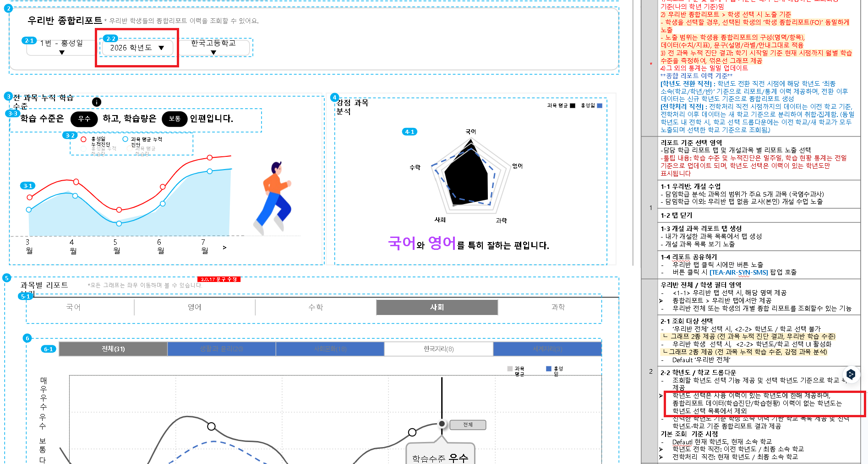Open the 2026 학년도 year dropdown
The width and height of the screenshot is (868, 464).
[137, 48]
